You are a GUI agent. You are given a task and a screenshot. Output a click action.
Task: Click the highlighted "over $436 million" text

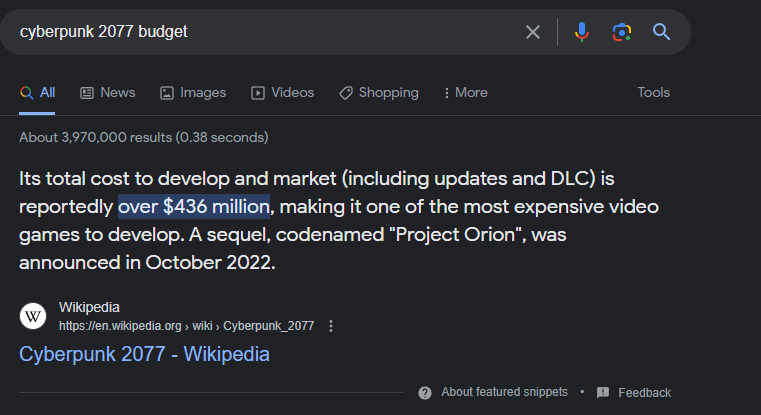click(194, 206)
